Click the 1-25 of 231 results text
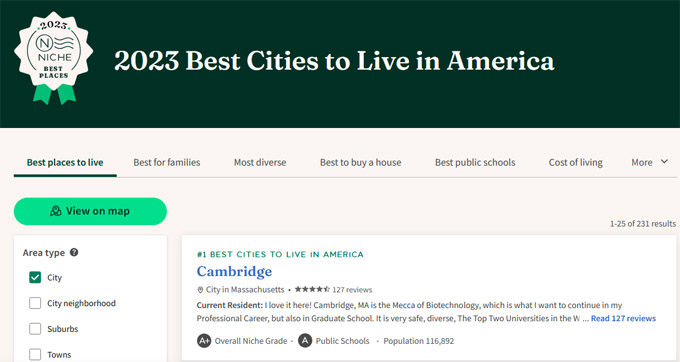 tap(643, 224)
